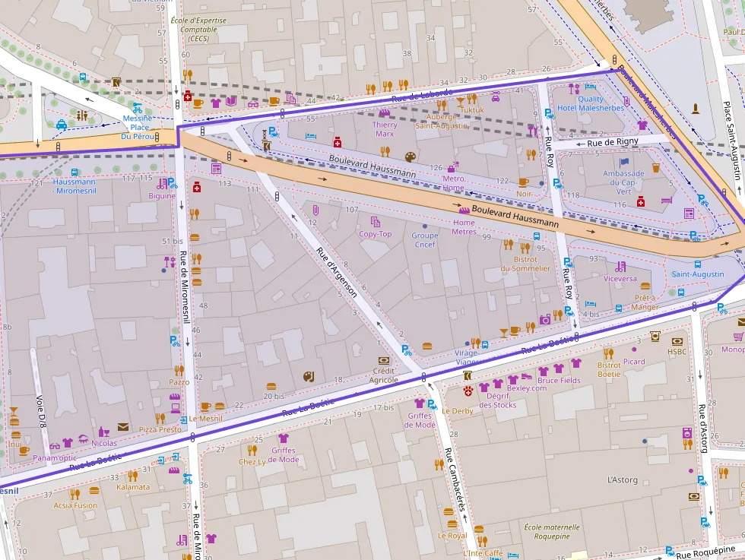Click the HSBC bank icon
Screen dimensions: 745x560
(655, 337)
